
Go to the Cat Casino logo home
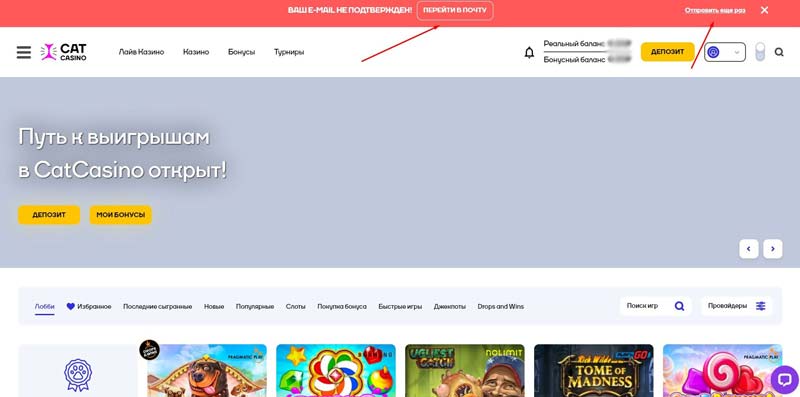[x=64, y=52]
